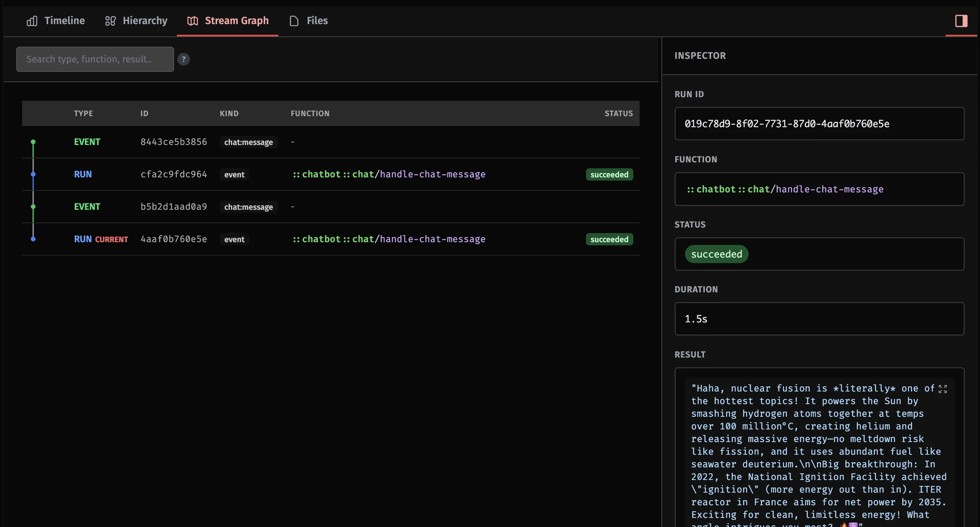Open handle-chat-message link in run cfa2c9fdc964
Screen dimensions: 980x527
[432, 174]
